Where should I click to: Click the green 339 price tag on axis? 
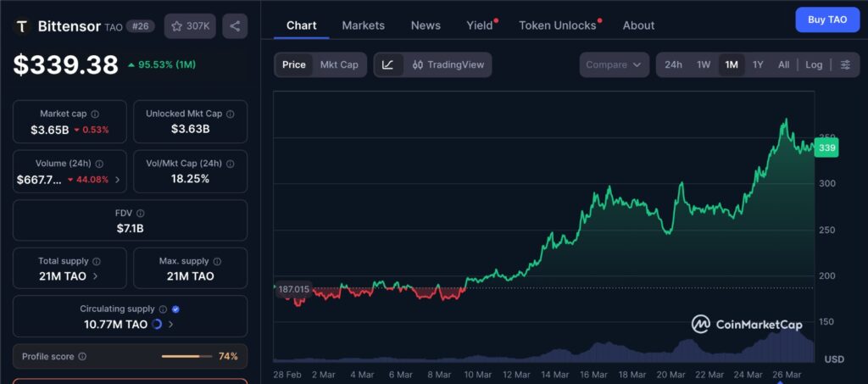(826, 147)
